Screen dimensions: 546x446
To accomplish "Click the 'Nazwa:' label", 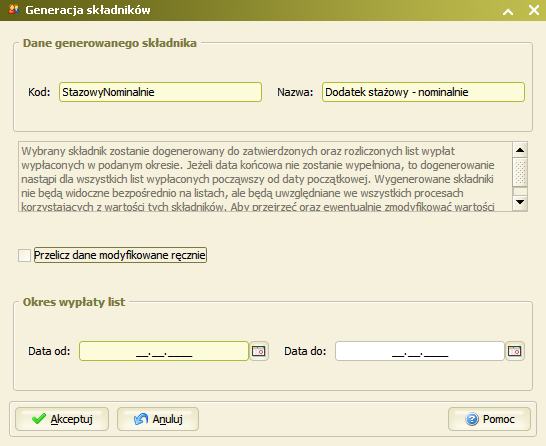I will 295,92.
